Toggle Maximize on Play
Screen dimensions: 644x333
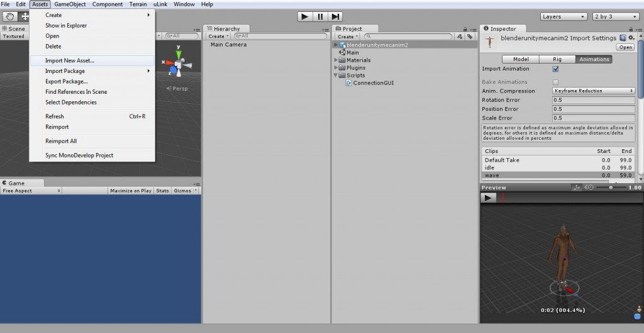coord(131,191)
